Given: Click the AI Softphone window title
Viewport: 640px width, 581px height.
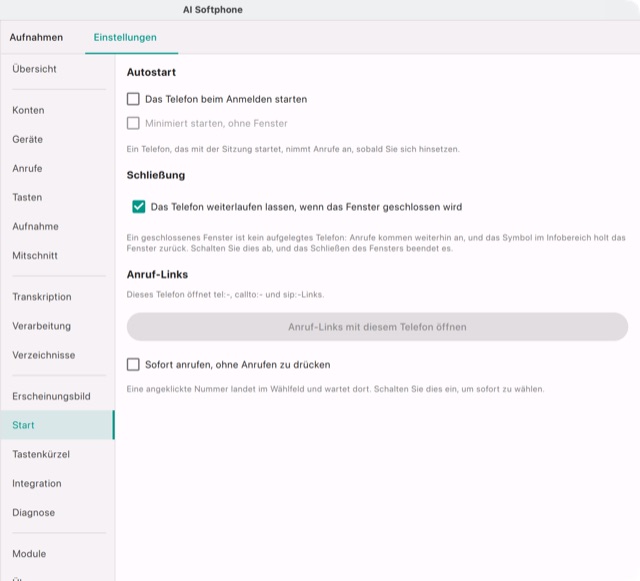Looking at the screenshot, I should click(x=213, y=10).
